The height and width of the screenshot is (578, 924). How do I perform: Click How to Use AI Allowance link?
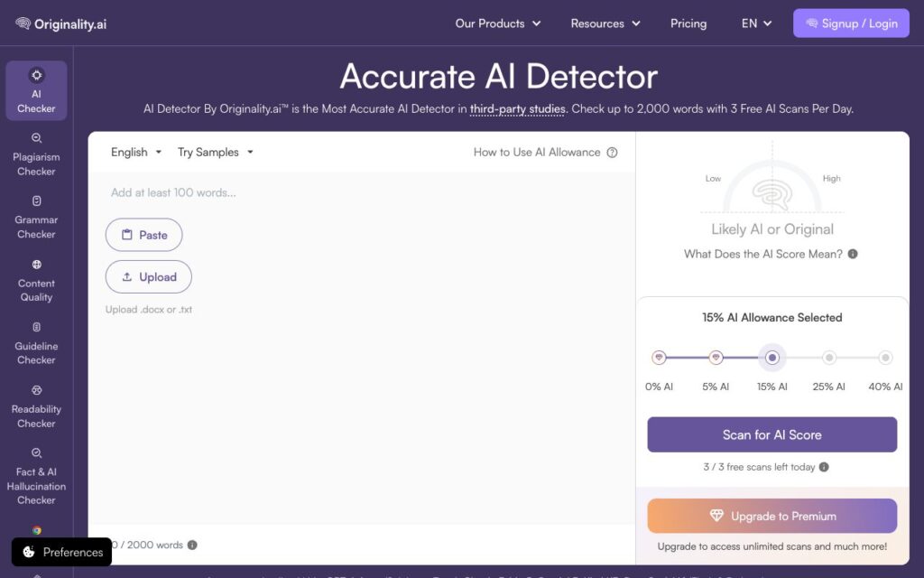coord(537,152)
